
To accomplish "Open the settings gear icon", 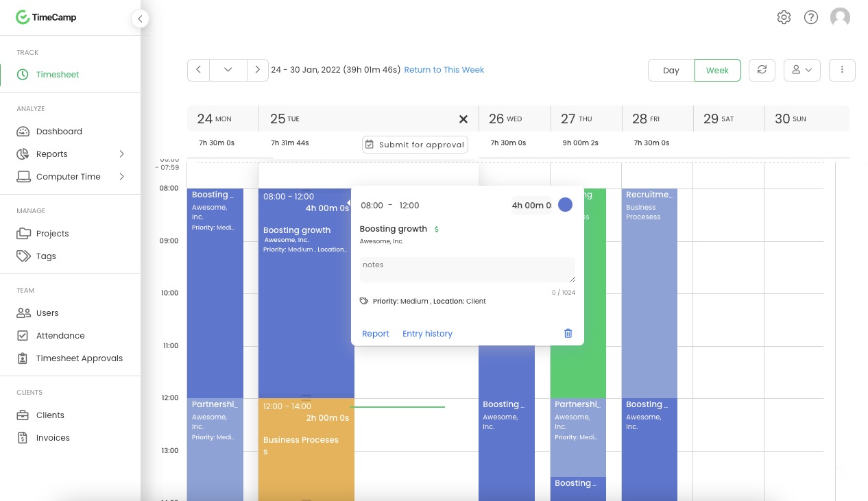I will (x=784, y=18).
